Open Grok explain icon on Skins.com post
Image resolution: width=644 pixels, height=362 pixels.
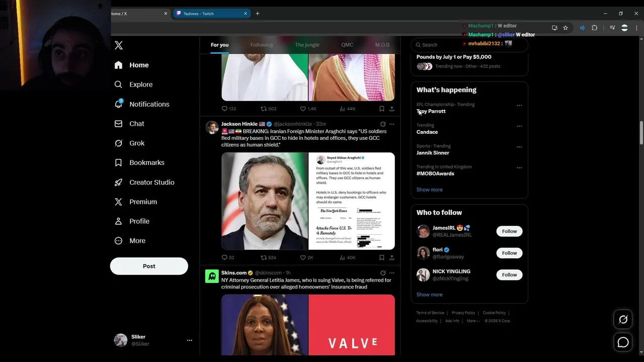tap(383, 273)
